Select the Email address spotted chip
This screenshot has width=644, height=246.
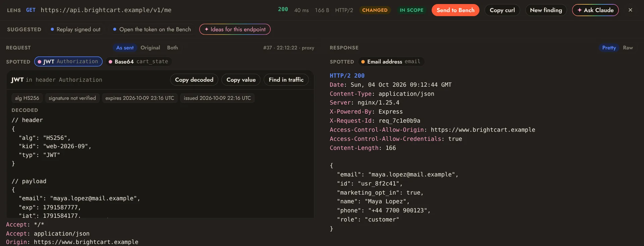pyautogui.click(x=391, y=61)
